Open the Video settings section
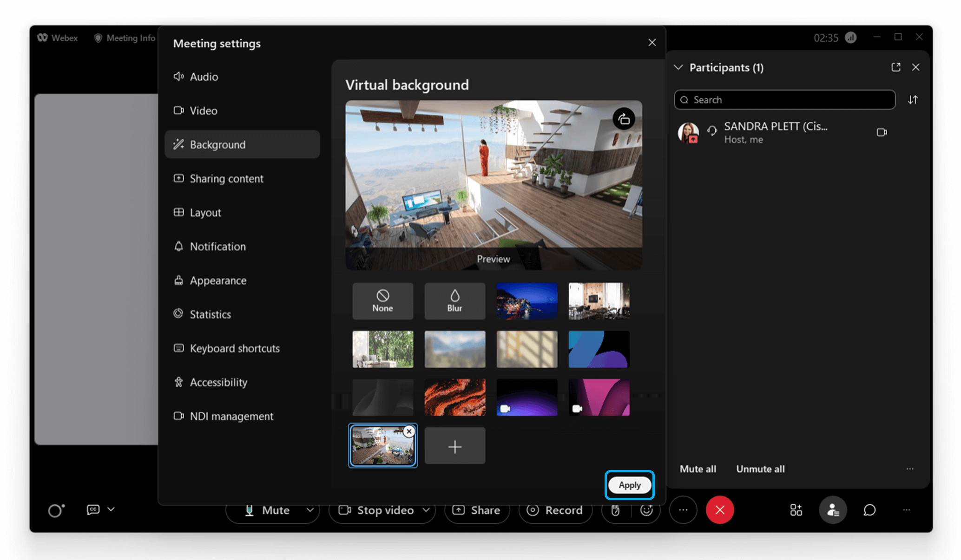Image resolution: width=961 pixels, height=560 pixels. click(x=242, y=111)
